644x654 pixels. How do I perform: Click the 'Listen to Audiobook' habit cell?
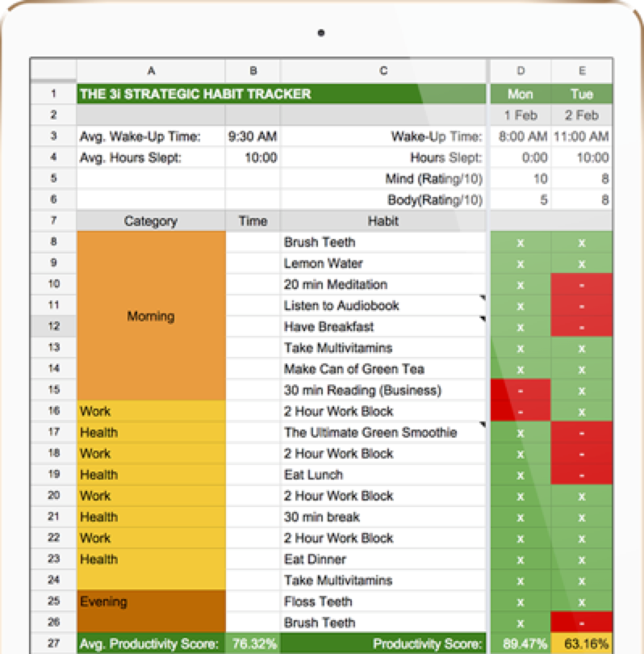tap(383, 306)
